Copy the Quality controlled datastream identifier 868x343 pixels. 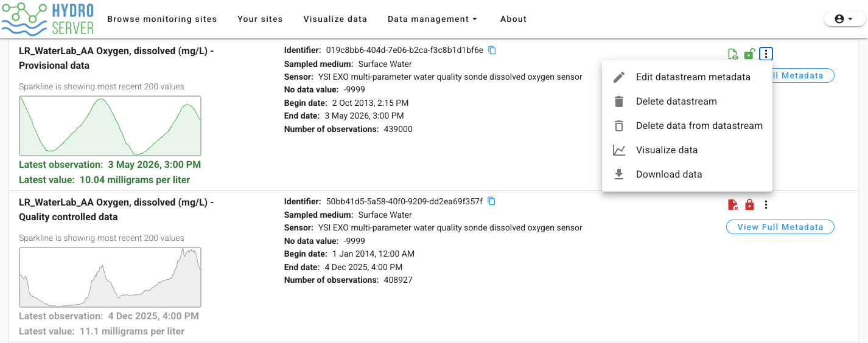(x=492, y=201)
